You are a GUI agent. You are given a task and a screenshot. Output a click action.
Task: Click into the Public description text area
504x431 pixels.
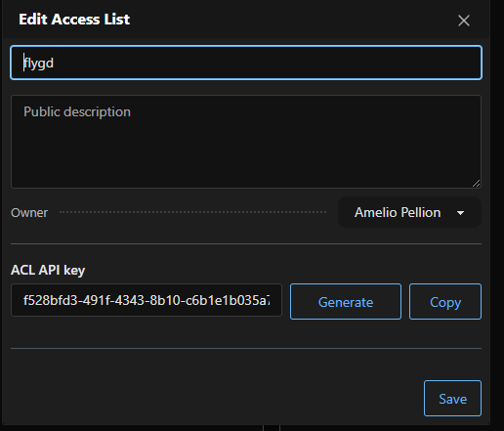coord(246,142)
